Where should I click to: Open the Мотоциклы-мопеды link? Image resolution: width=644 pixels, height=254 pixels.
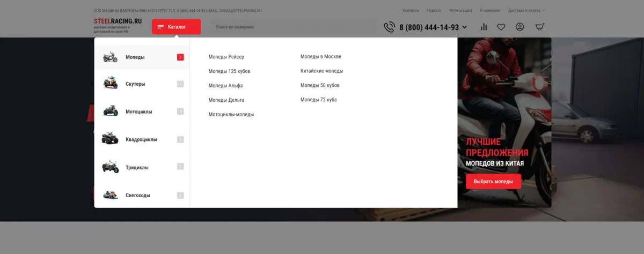tap(231, 115)
